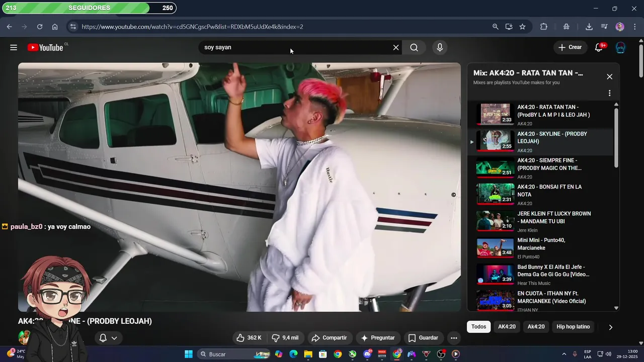Image resolution: width=644 pixels, height=362 pixels.
Task: Click the SKYLINE video thumbnail in playlist
Action: (x=495, y=141)
